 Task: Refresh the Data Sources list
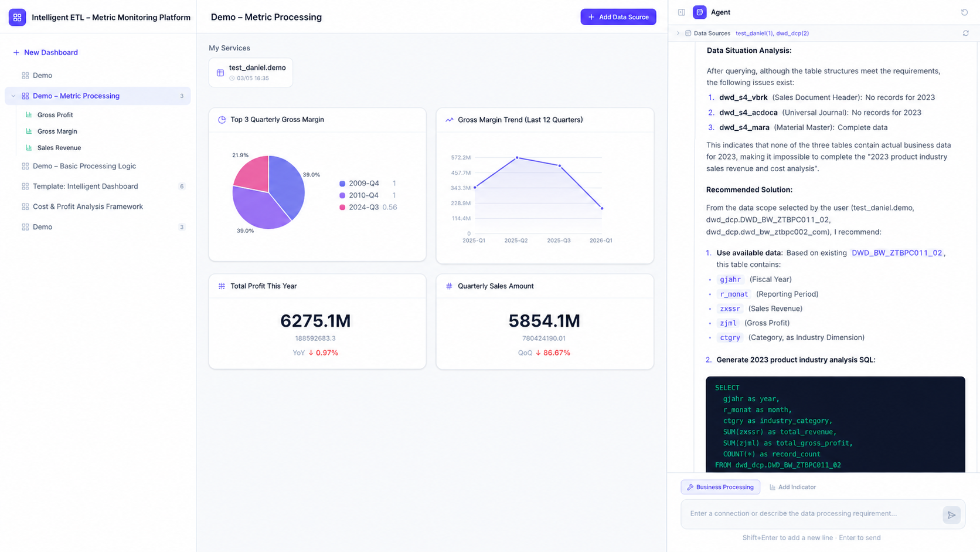tap(965, 33)
